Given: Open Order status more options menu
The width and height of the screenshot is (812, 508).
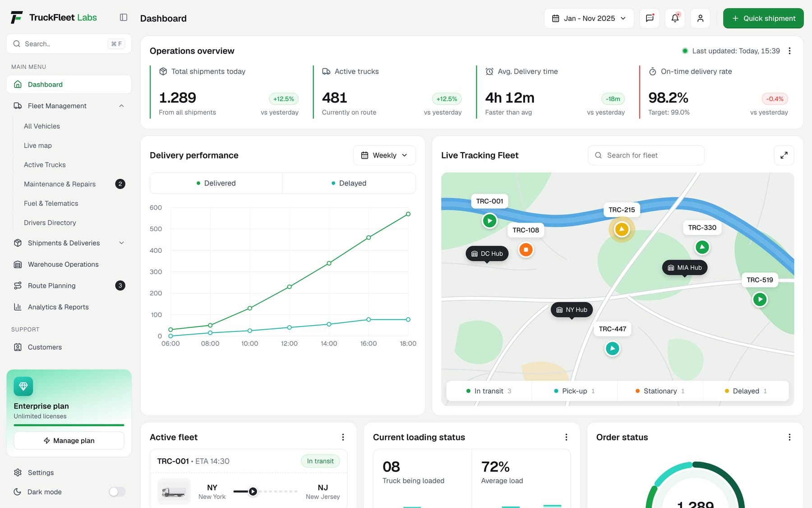Looking at the screenshot, I should click(789, 437).
